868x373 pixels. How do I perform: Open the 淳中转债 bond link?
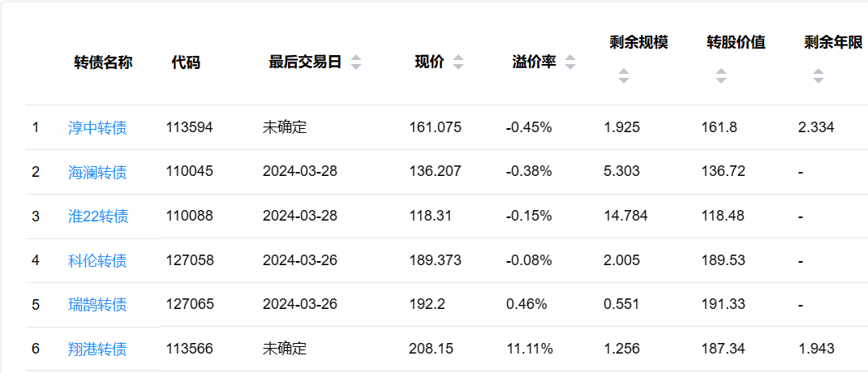pos(97,127)
